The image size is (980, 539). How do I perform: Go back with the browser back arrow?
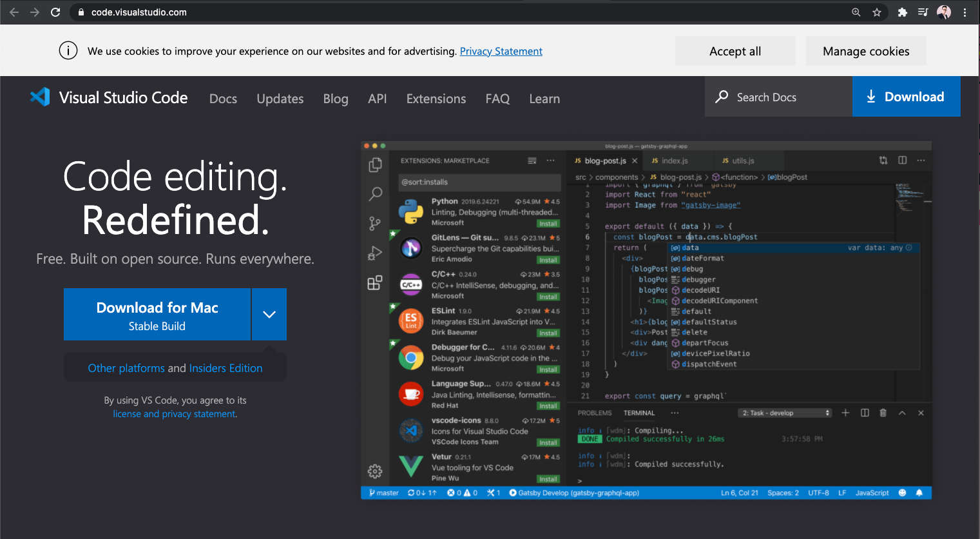(14, 12)
